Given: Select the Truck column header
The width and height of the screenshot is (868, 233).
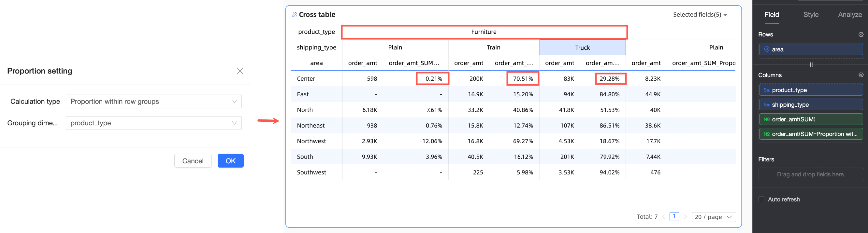Looking at the screenshot, I should click(582, 48).
